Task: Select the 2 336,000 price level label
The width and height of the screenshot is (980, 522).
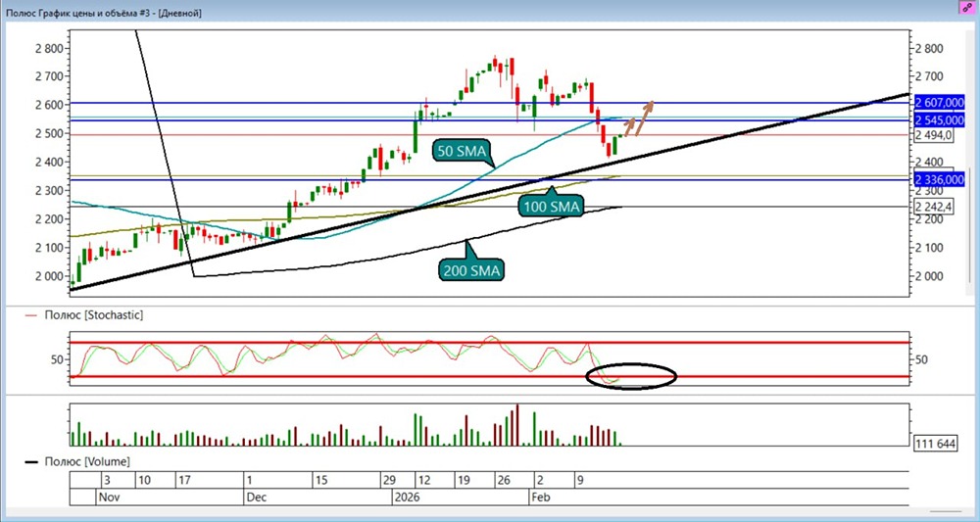Action: tap(940, 180)
